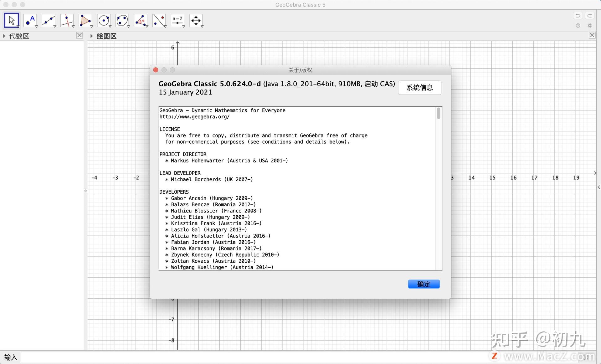Screen dimensions: 601x364
Task: Select the Line through two points tool
Action: 49,21
